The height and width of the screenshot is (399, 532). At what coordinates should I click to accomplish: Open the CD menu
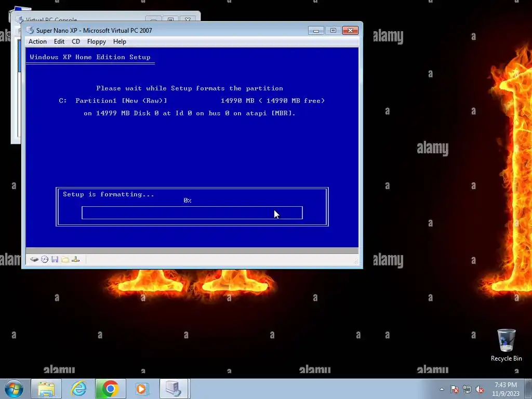click(76, 42)
